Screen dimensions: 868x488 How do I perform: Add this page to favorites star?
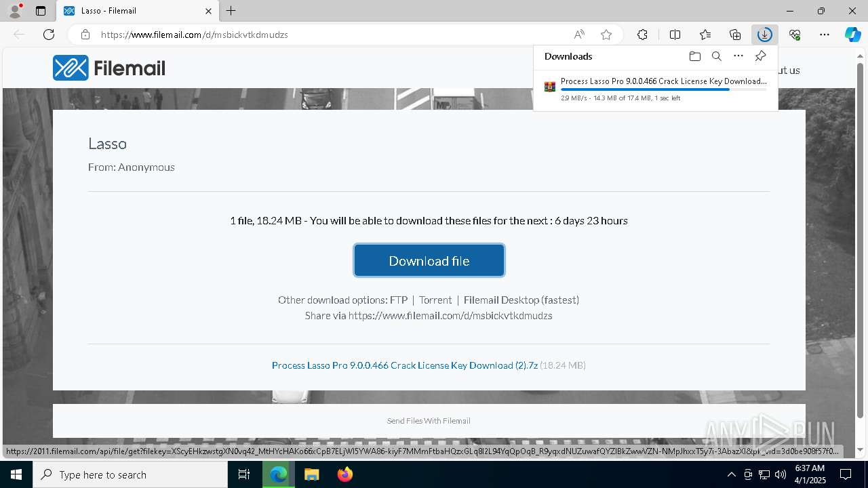606,35
